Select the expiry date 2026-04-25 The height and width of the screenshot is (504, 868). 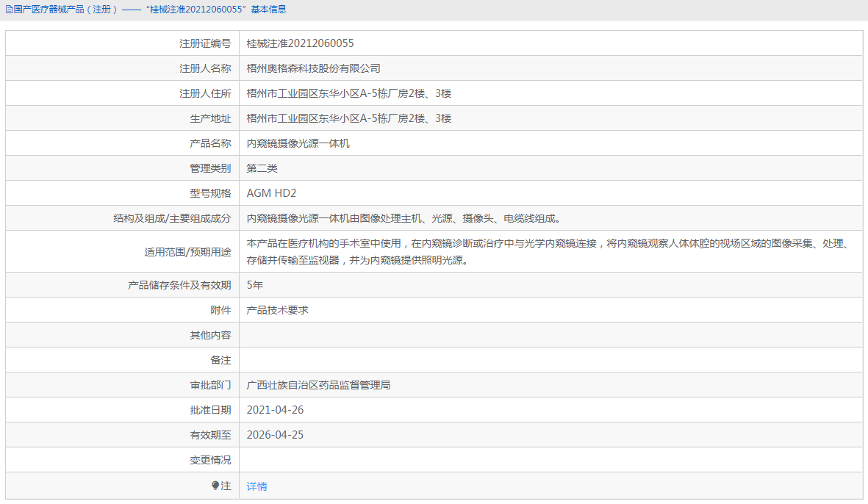click(x=275, y=434)
